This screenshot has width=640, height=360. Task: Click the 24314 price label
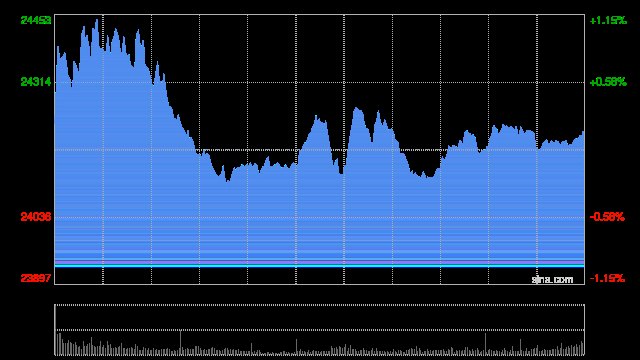pos(36,82)
